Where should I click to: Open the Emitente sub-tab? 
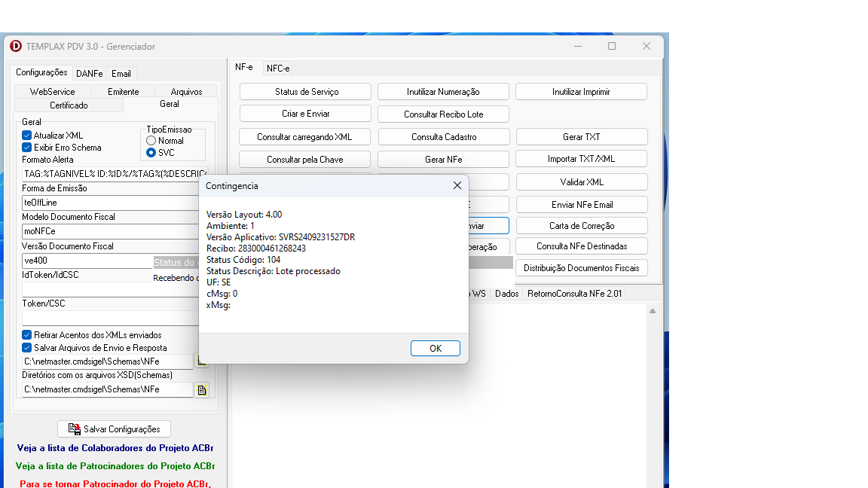point(123,92)
